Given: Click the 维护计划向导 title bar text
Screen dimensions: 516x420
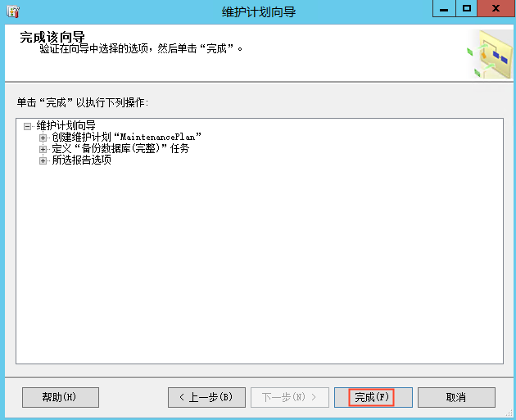Looking at the screenshot, I should click(x=259, y=11).
